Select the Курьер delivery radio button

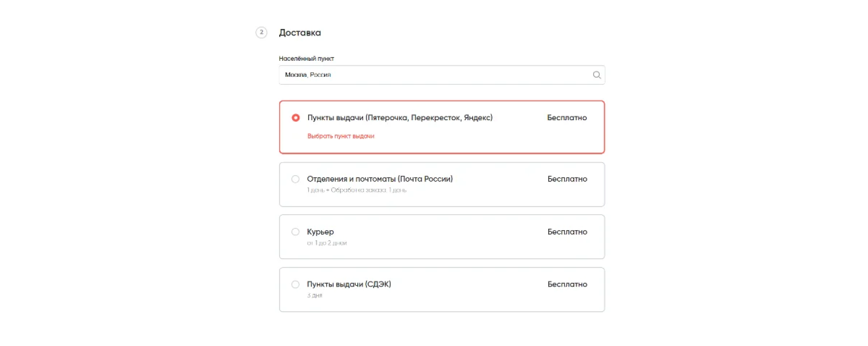[296, 232]
